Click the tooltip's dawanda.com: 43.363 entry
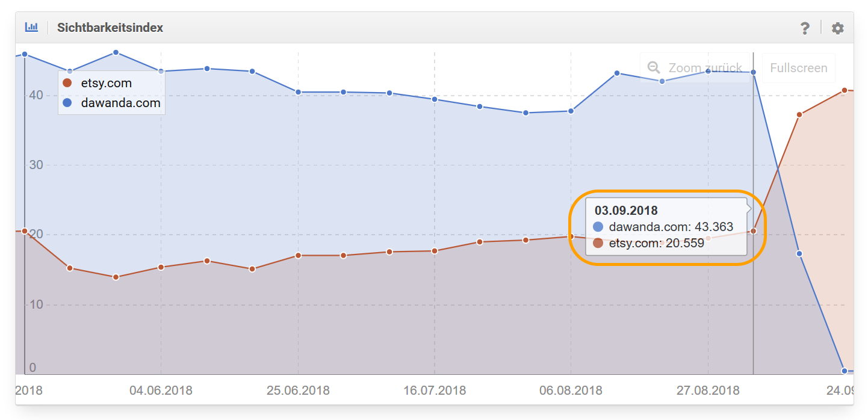This screenshot has width=868, height=420. pos(671,227)
